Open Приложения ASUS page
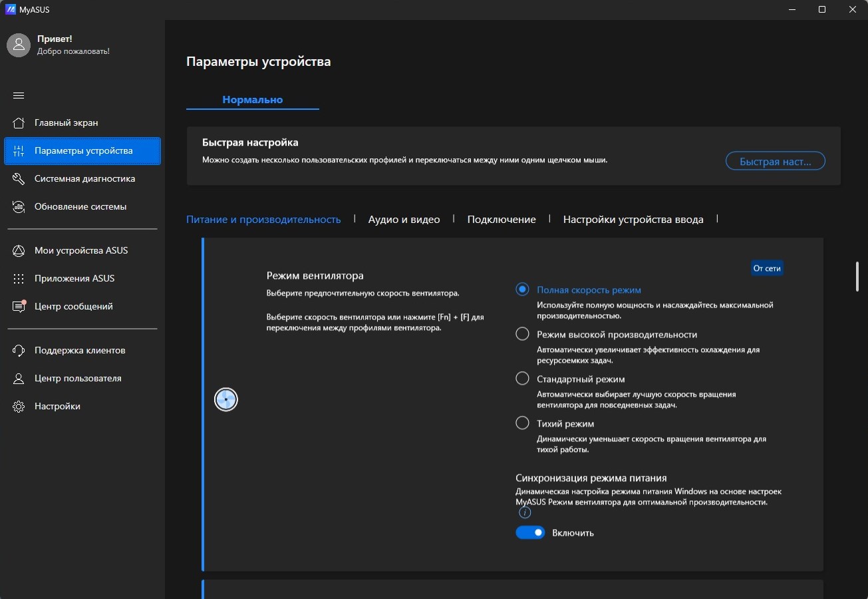The image size is (868, 599). (x=82, y=278)
